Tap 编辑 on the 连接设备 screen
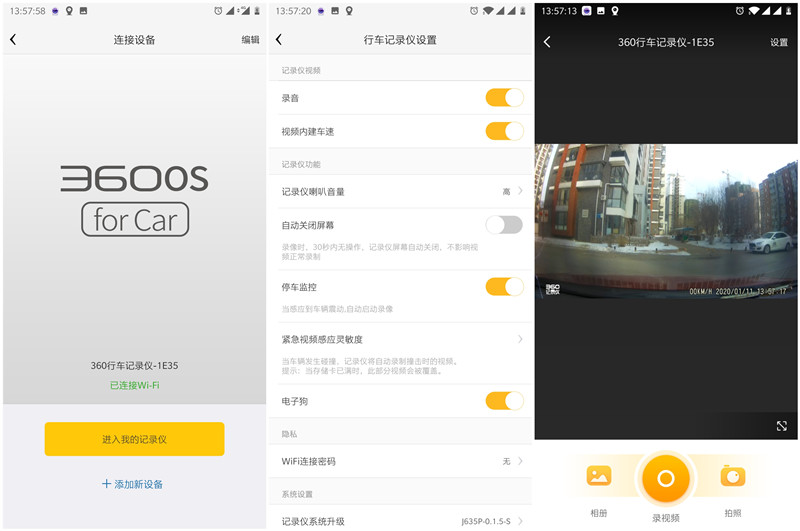The height and width of the screenshot is (531, 800). click(250, 40)
